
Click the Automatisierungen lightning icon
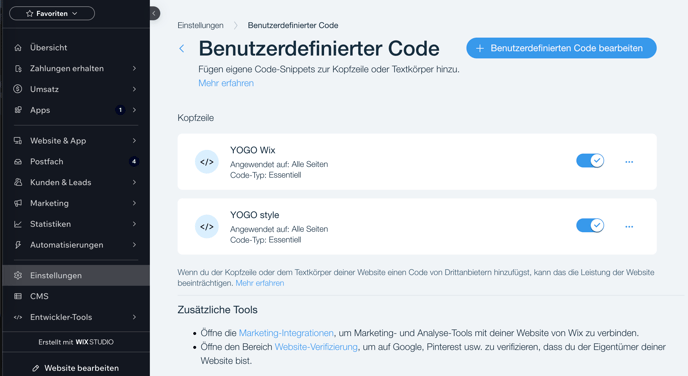click(x=18, y=245)
